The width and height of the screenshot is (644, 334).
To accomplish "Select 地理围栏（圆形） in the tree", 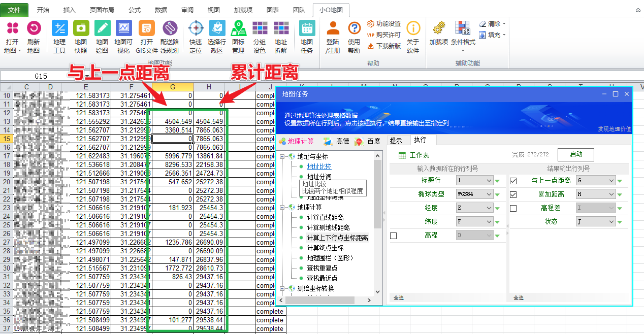I will [x=331, y=258].
